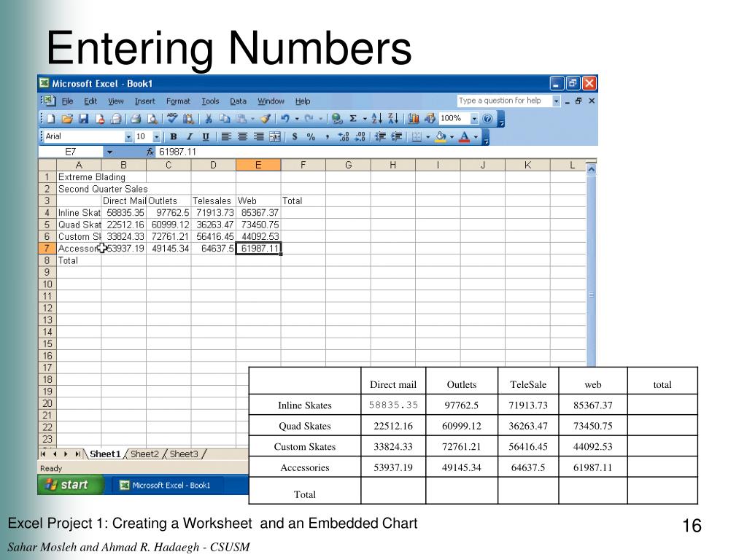Click the Redo arrow icon
This screenshot has height=560, width=747.
point(309,119)
